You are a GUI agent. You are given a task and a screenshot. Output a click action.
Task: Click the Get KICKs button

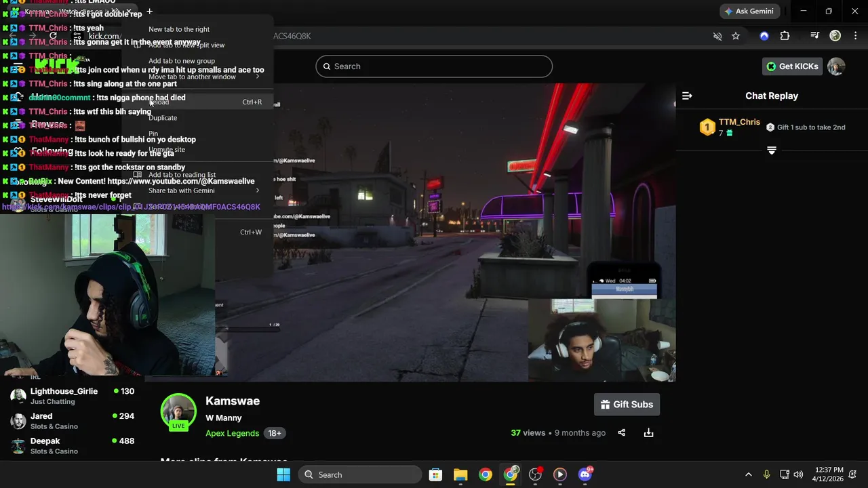point(793,66)
